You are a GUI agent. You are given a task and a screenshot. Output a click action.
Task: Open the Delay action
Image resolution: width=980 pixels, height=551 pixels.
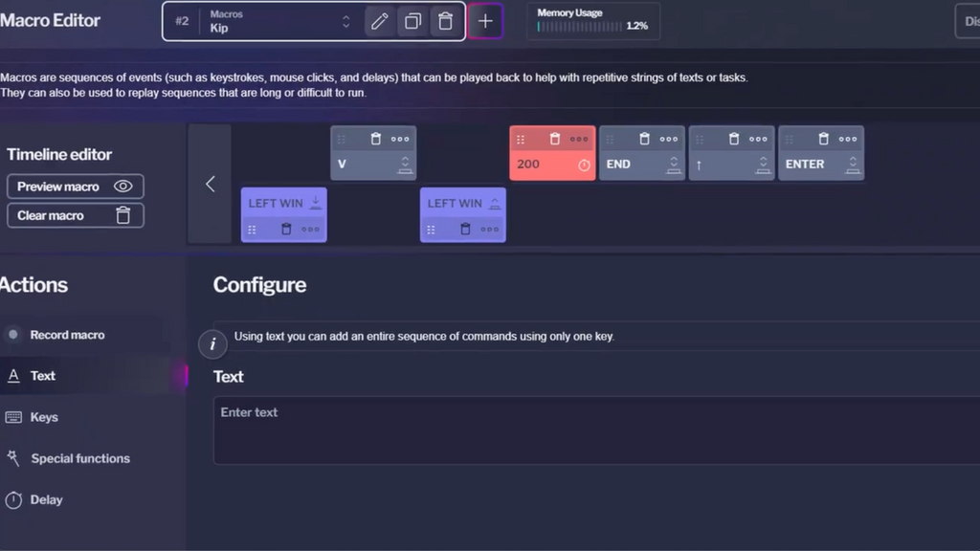46,499
